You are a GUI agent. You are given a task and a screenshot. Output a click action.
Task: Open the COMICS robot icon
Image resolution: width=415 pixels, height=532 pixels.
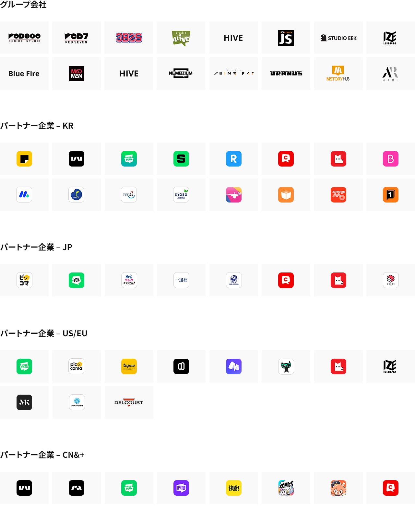tap(286, 488)
